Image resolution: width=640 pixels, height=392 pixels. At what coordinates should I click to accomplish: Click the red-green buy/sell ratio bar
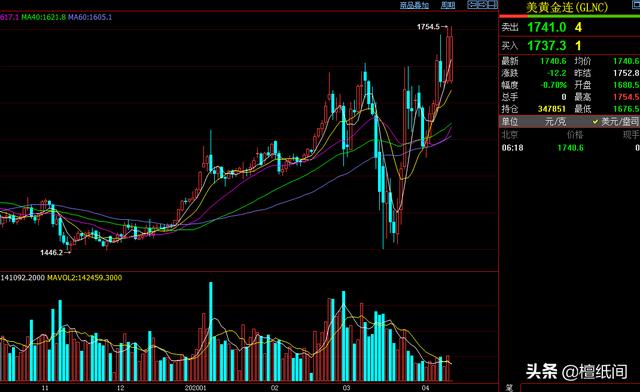569,16
